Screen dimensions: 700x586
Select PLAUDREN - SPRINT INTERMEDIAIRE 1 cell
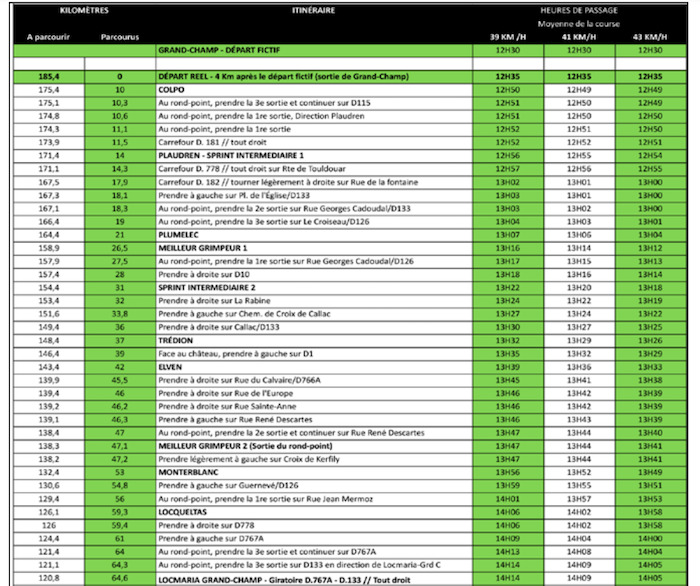point(314,156)
